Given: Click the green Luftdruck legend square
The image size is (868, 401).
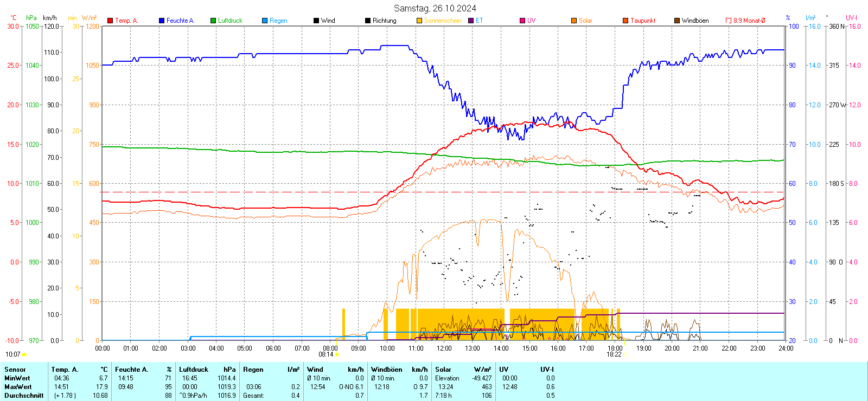Looking at the screenshot, I should click(213, 21).
